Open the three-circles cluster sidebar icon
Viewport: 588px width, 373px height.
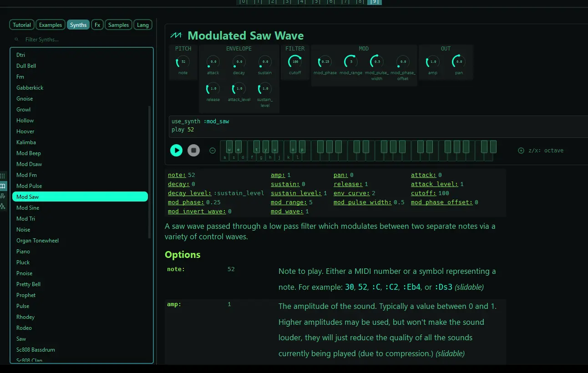tap(3, 196)
